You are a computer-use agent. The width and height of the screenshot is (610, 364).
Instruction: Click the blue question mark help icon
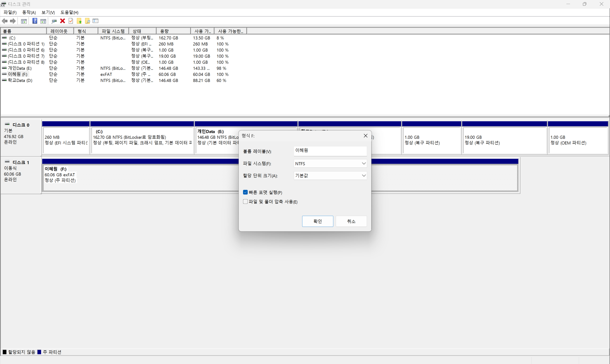[35, 21]
